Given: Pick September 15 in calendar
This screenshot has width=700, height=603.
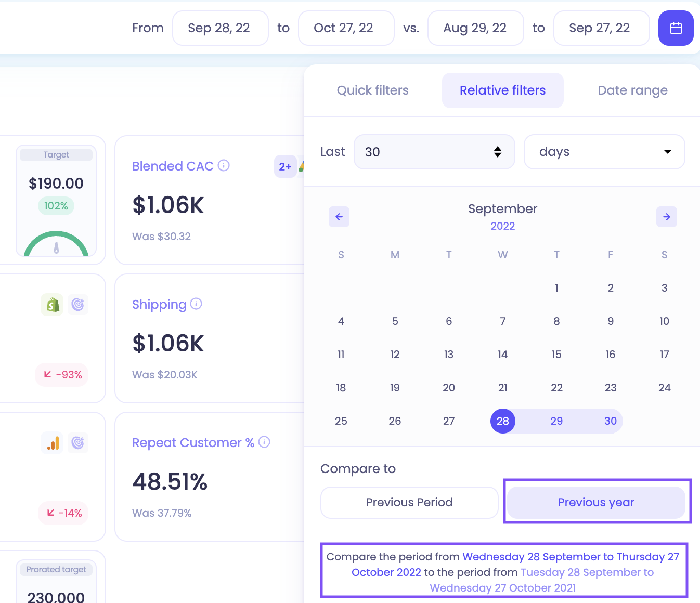Looking at the screenshot, I should point(556,355).
